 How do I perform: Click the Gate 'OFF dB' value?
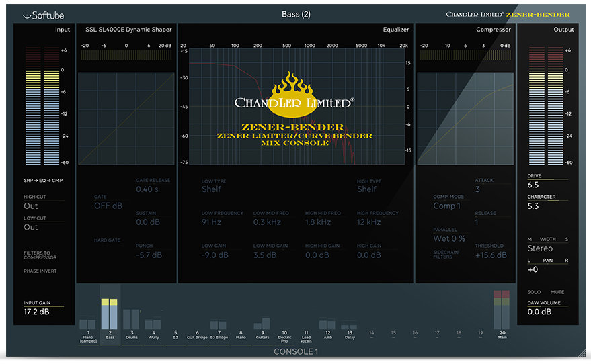tap(108, 206)
